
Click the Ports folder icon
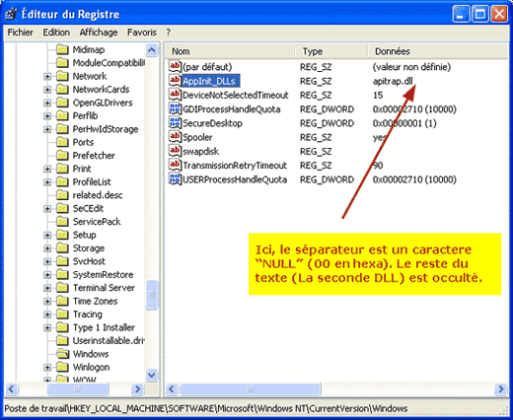tap(62, 142)
